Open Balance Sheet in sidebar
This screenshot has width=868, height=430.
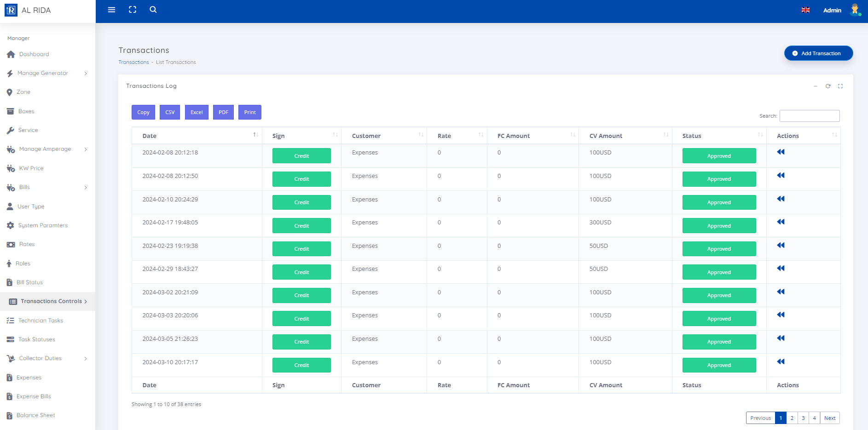click(35, 415)
